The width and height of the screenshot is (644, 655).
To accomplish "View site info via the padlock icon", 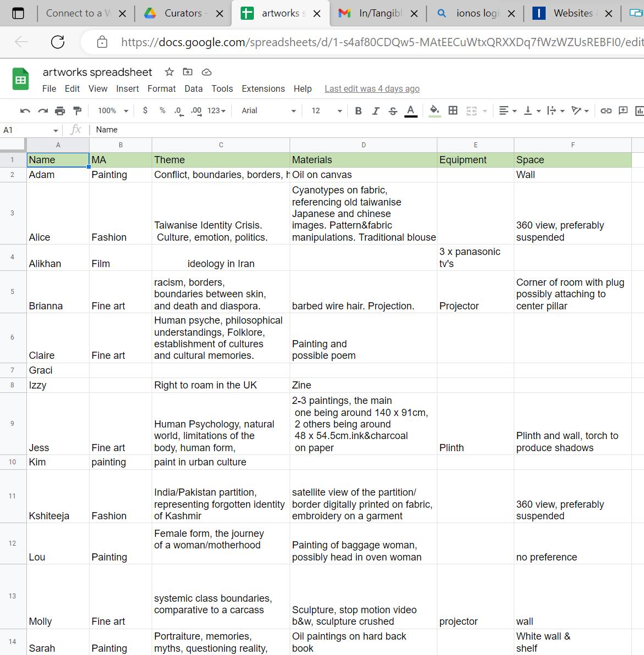I will 102,42.
